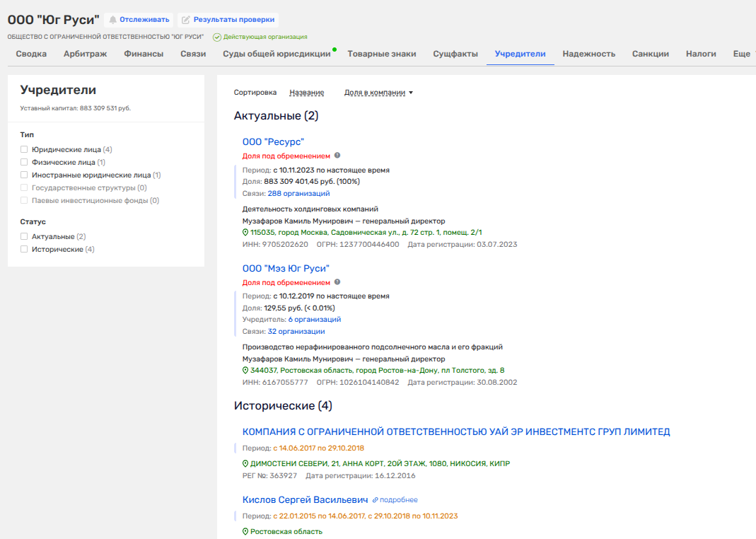Open Результаты проверки
Image resolution: width=756 pixels, height=539 pixels.
(x=228, y=20)
